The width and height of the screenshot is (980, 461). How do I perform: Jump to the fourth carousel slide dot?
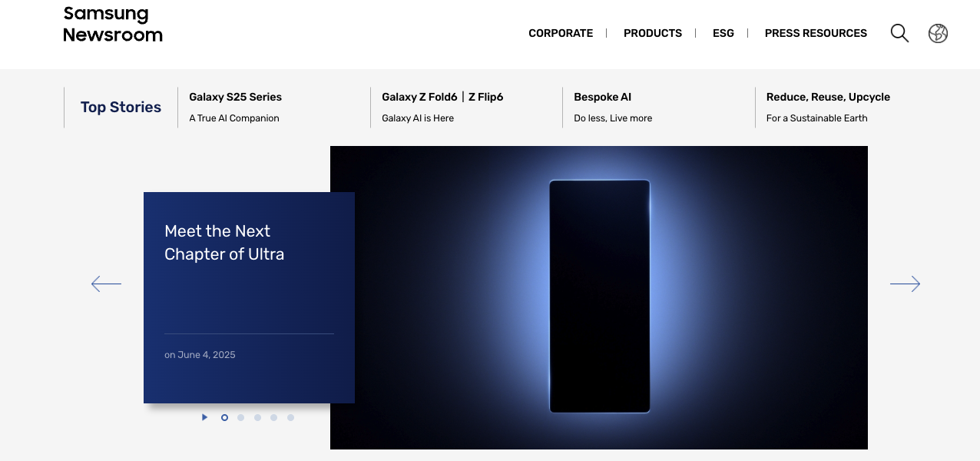point(273,418)
